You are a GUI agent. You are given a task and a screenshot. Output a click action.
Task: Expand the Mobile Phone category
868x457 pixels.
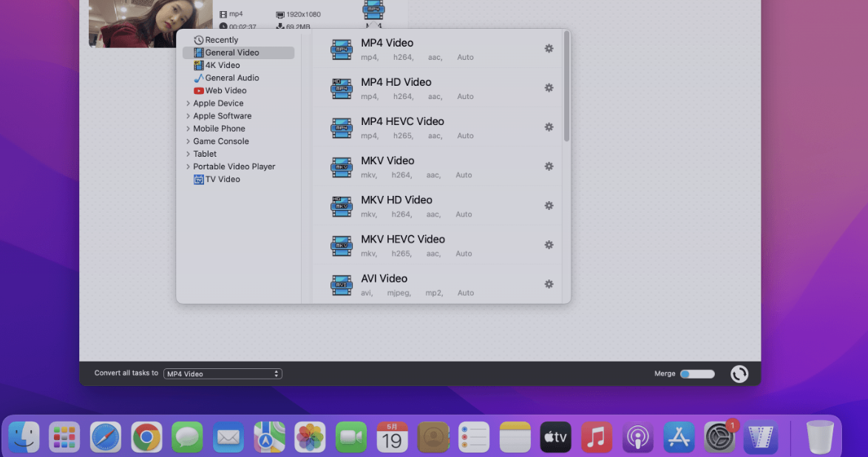(x=189, y=129)
